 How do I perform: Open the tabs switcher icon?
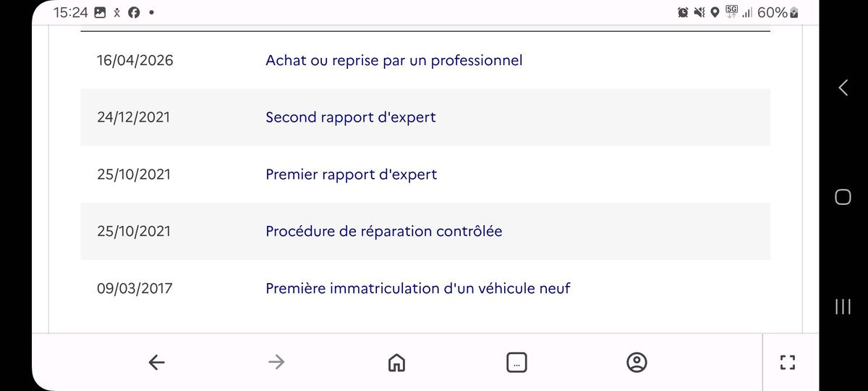(x=516, y=362)
